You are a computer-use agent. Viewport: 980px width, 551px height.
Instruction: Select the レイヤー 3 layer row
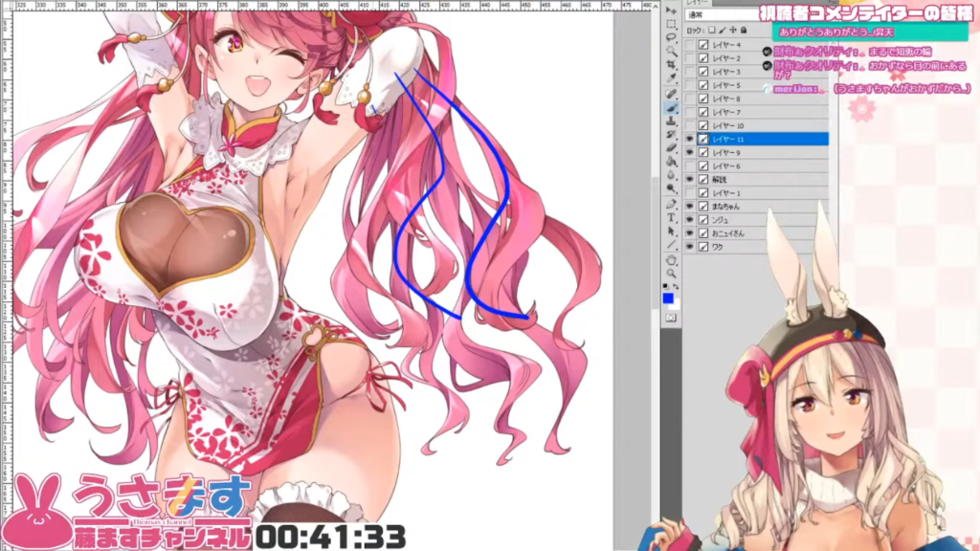pos(757,72)
